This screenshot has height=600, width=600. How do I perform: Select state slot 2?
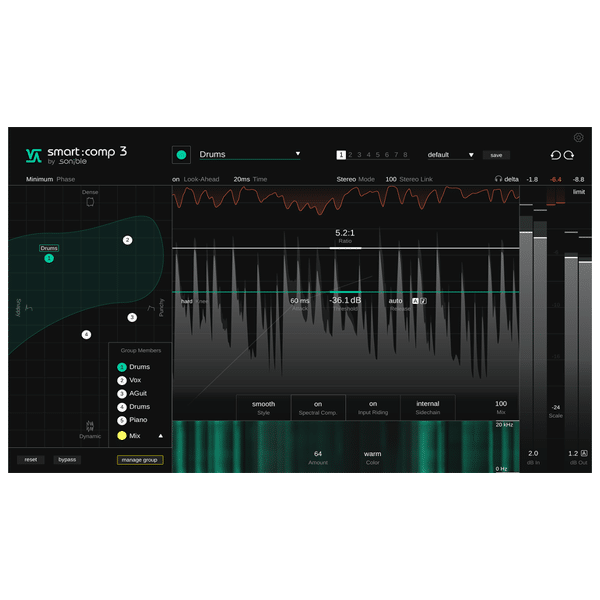click(x=350, y=155)
